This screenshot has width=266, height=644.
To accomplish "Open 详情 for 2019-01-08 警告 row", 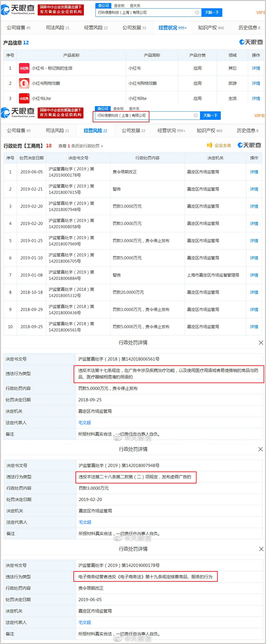I will tap(254, 275).
